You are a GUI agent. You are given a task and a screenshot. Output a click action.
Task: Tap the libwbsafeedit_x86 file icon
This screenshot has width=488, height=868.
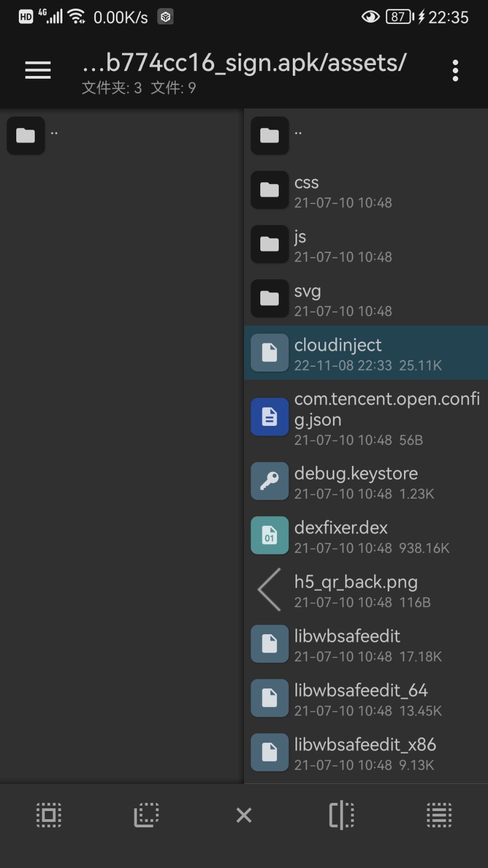click(269, 752)
